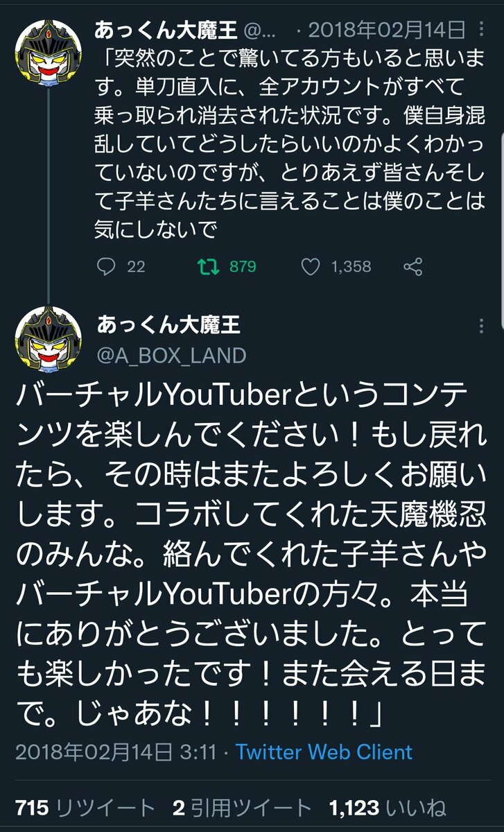Click the 1,358 like count
This screenshot has height=832, width=504.
(x=351, y=266)
